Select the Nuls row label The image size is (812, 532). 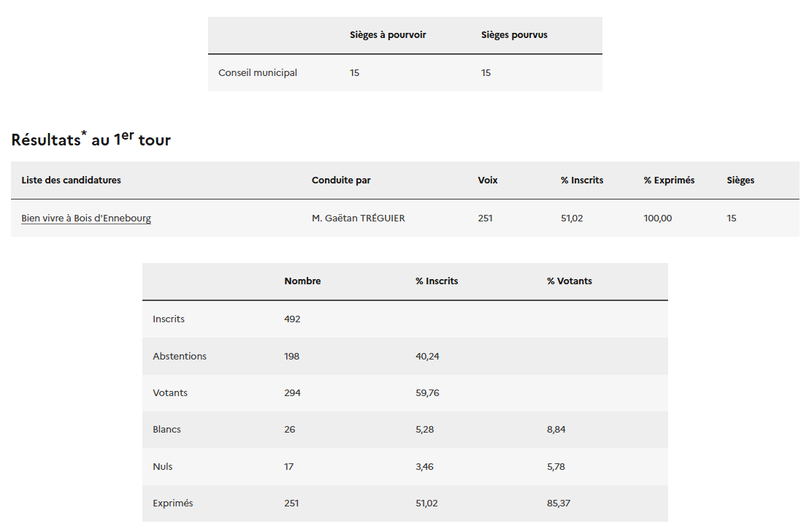[163, 467]
